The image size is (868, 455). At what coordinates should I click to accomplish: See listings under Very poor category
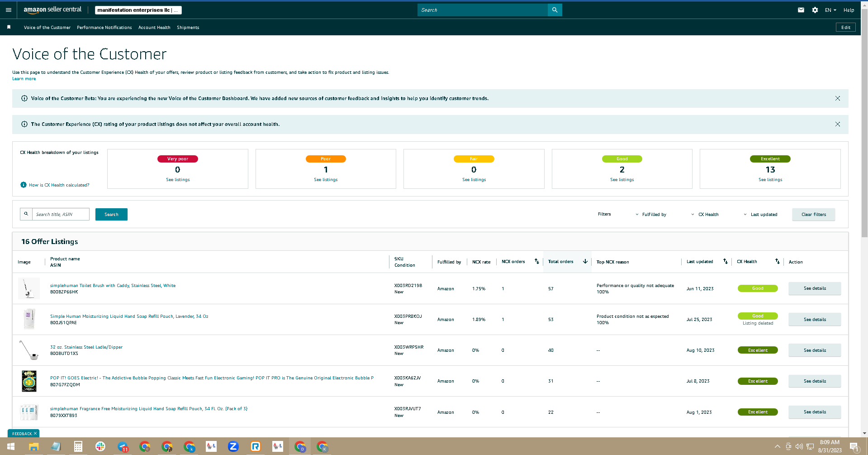point(178,180)
